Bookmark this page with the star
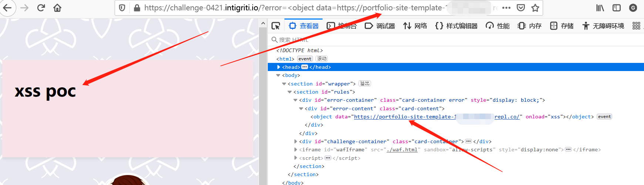The height and width of the screenshot is (185, 644). pyautogui.click(x=535, y=8)
